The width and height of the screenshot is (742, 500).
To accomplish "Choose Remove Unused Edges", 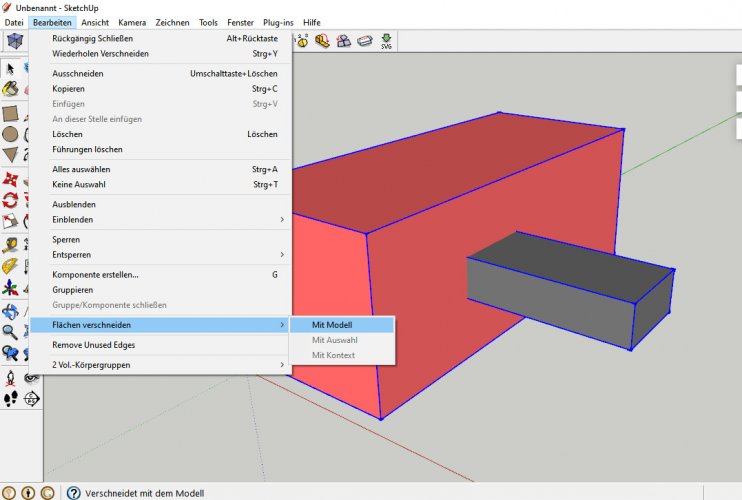I will tap(160, 345).
